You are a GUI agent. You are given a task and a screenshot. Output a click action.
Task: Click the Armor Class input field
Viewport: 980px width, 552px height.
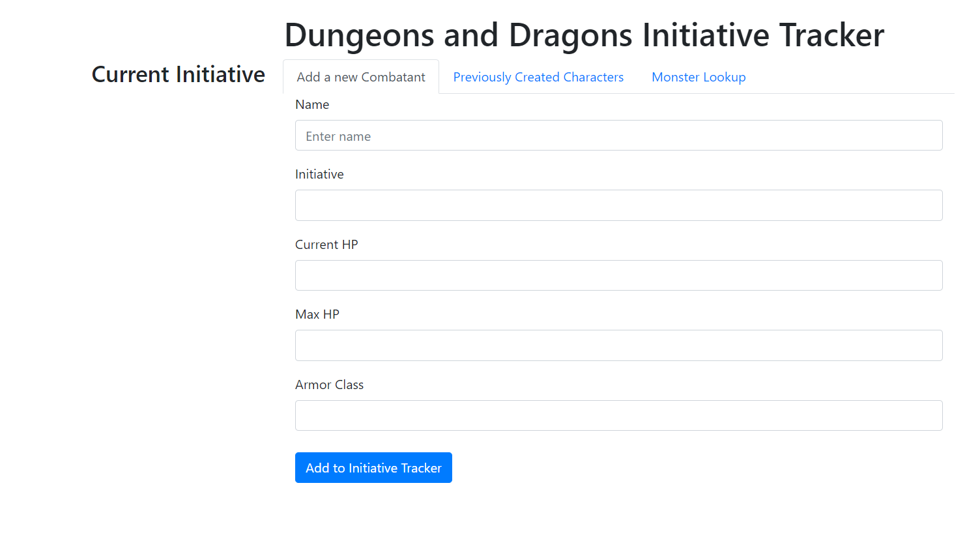pos(618,415)
